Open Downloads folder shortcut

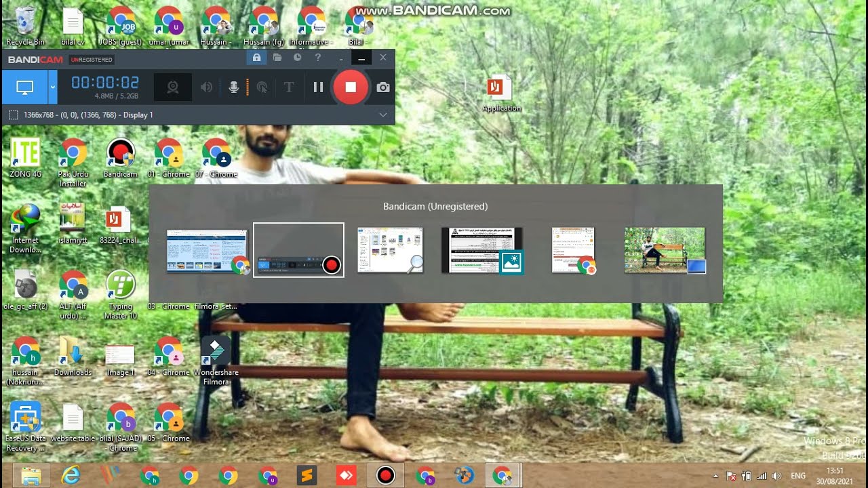[x=73, y=357]
